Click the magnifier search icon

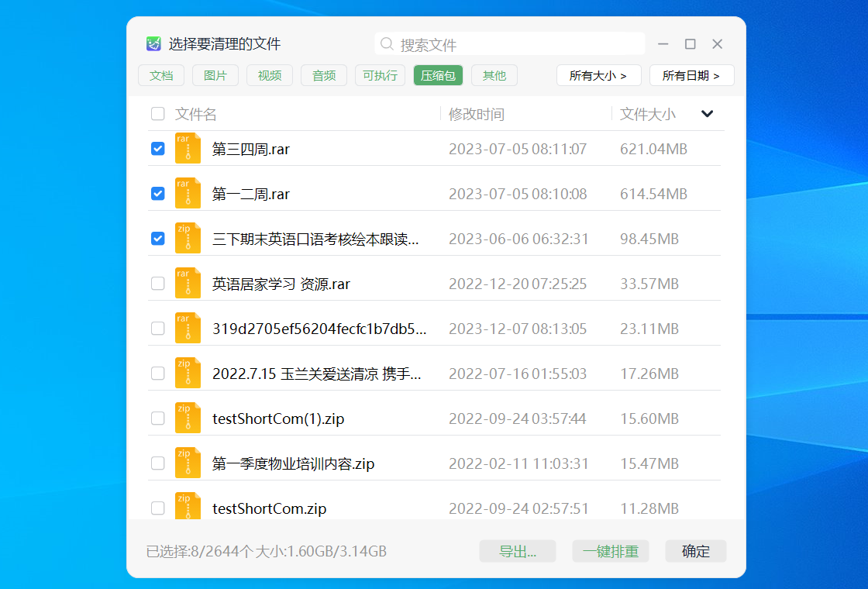point(387,44)
